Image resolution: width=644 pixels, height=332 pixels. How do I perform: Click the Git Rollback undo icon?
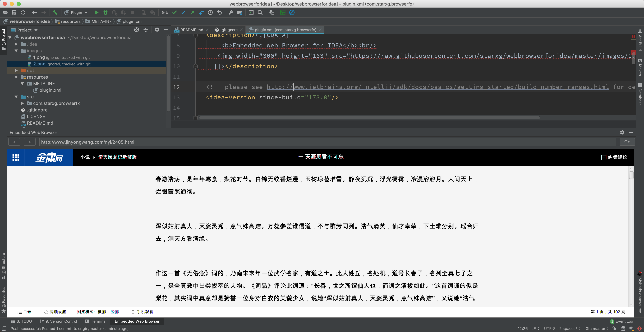(219, 12)
